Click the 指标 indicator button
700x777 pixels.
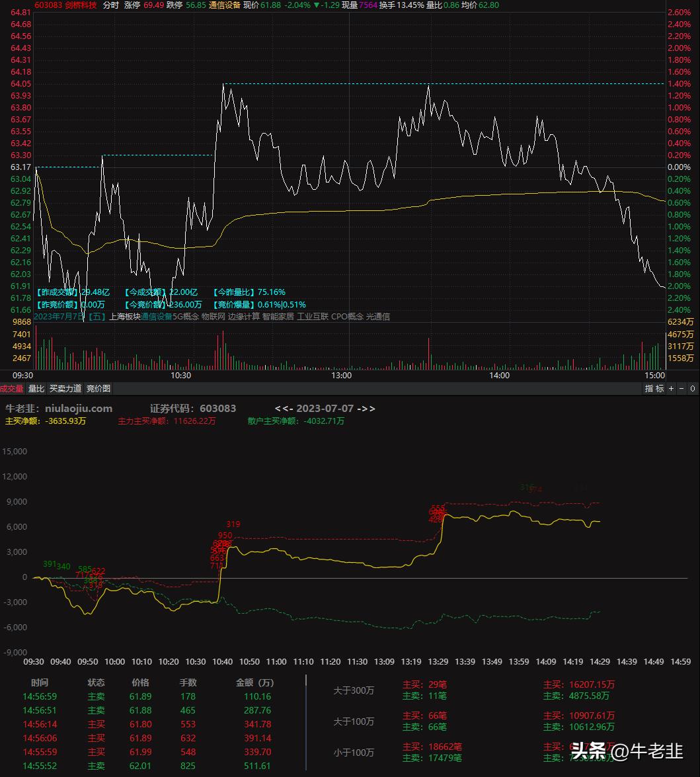[654, 389]
